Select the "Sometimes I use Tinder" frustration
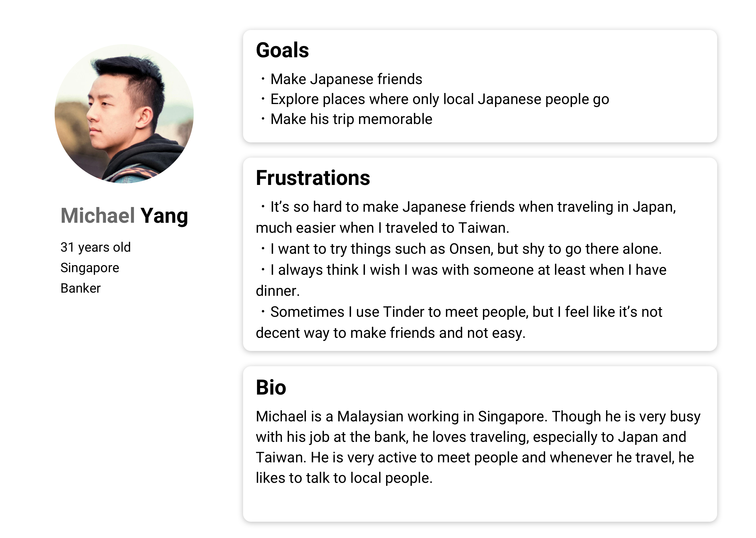This screenshot has height=538, width=756. (466, 312)
